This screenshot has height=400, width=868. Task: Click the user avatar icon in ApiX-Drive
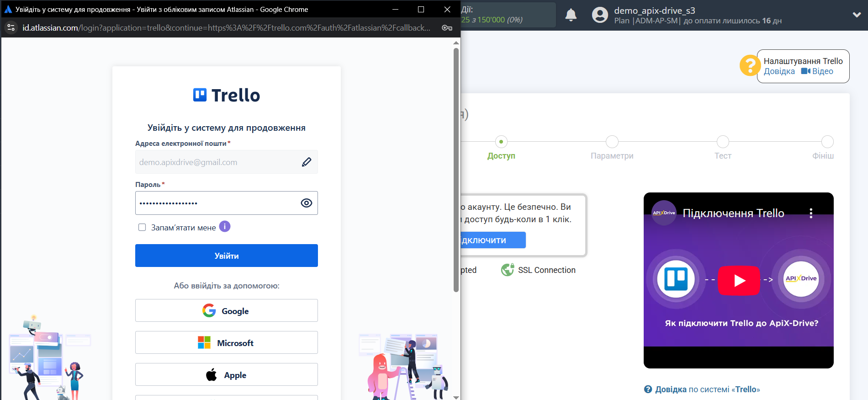pos(600,15)
